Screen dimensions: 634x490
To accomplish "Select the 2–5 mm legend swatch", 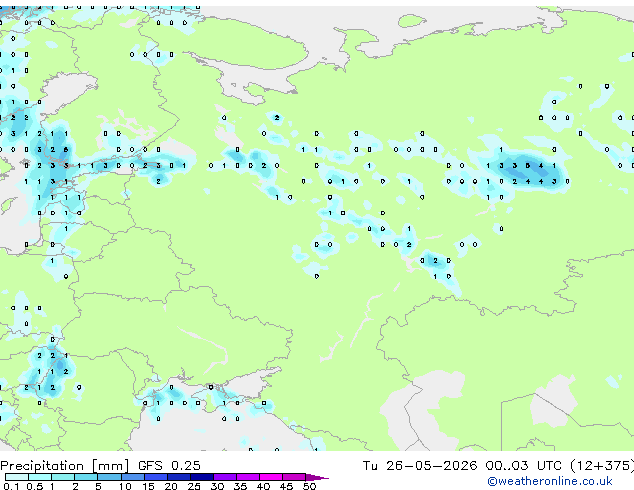I will [86, 477].
